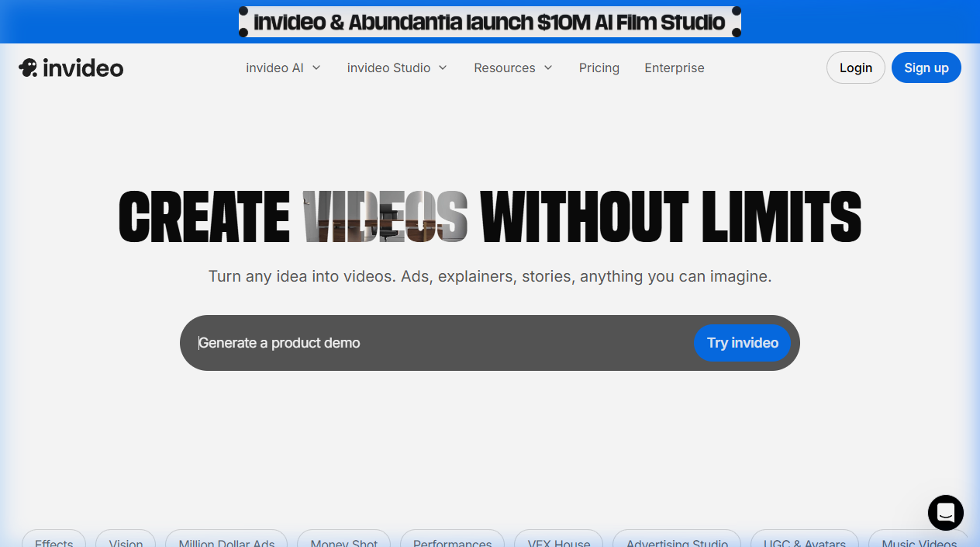Choose the Advertising Studio chip
Image resolution: width=980 pixels, height=547 pixels.
676,541
